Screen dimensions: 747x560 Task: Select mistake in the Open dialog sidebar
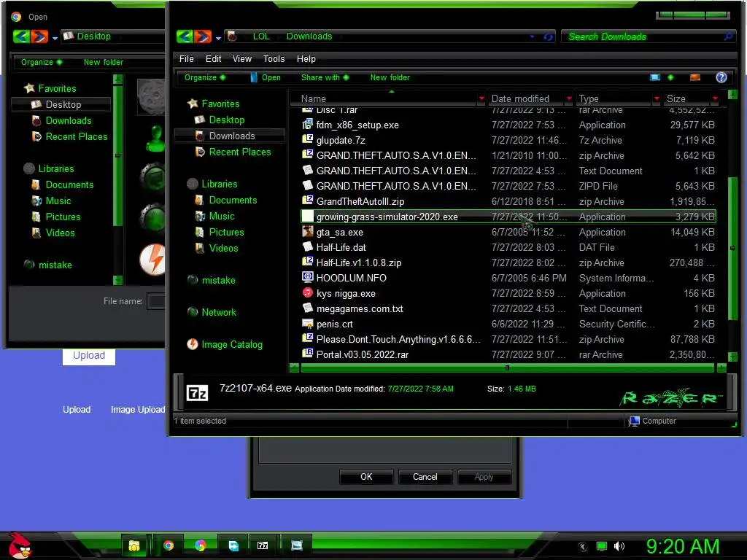(x=55, y=265)
